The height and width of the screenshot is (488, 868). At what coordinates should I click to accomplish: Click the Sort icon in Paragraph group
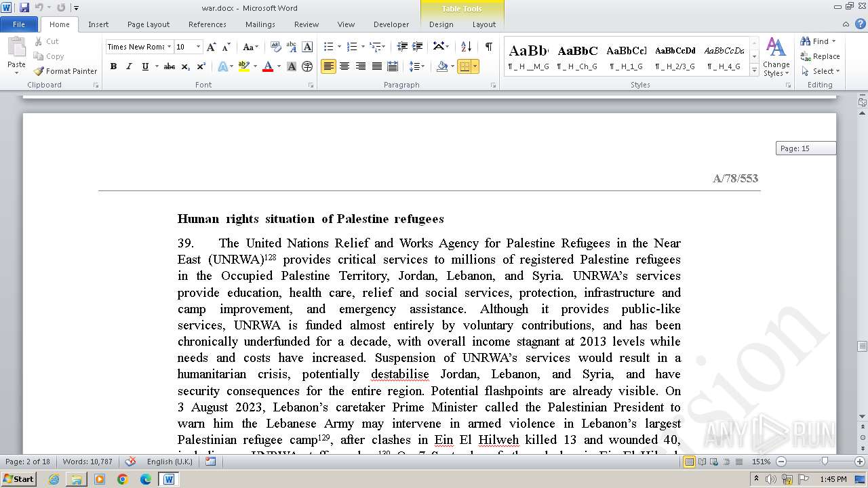point(466,47)
